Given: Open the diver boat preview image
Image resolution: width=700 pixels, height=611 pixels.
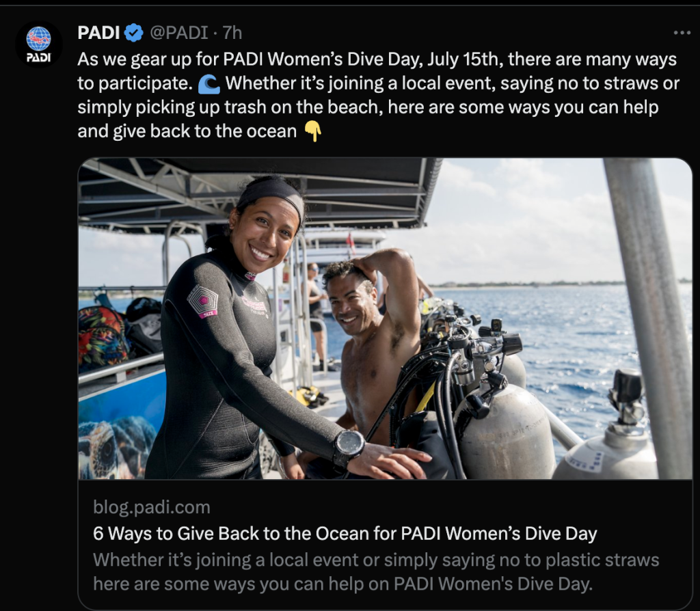Looking at the screenshot, I should tap(385, 318).
